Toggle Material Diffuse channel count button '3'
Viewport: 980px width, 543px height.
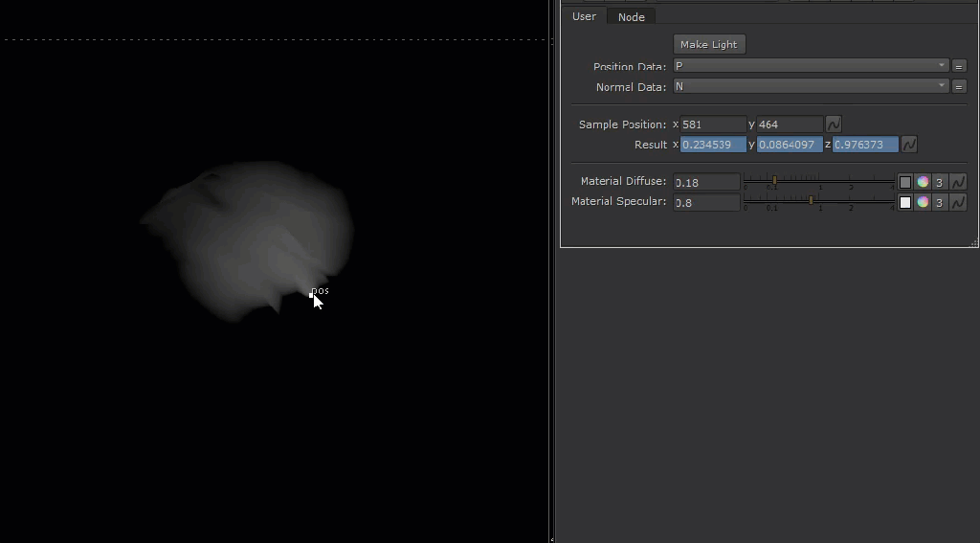click(940, 182)
